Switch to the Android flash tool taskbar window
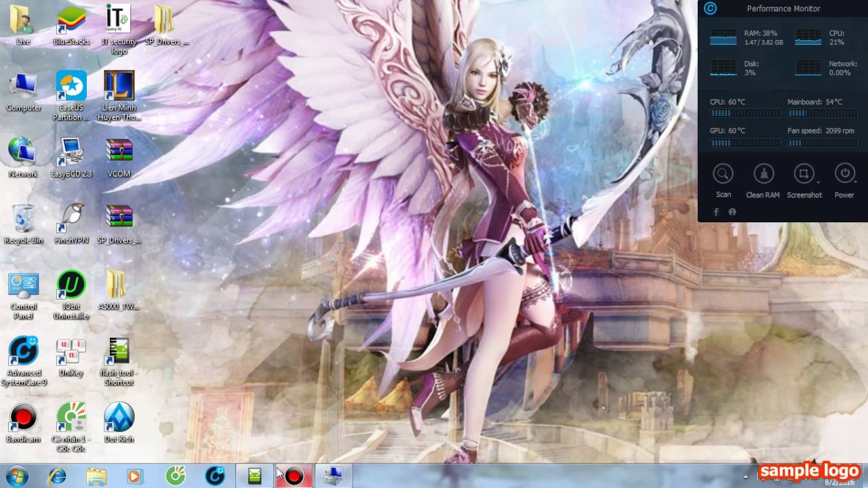868x488 pixels. click(x=255, y=476)
